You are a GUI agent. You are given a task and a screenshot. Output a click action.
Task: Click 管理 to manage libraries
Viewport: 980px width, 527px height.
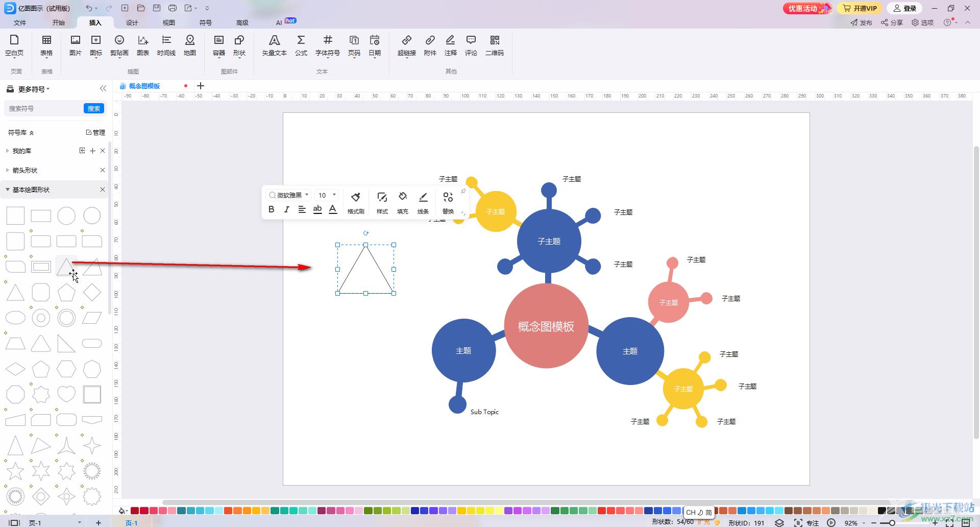(x=95, y=132)
